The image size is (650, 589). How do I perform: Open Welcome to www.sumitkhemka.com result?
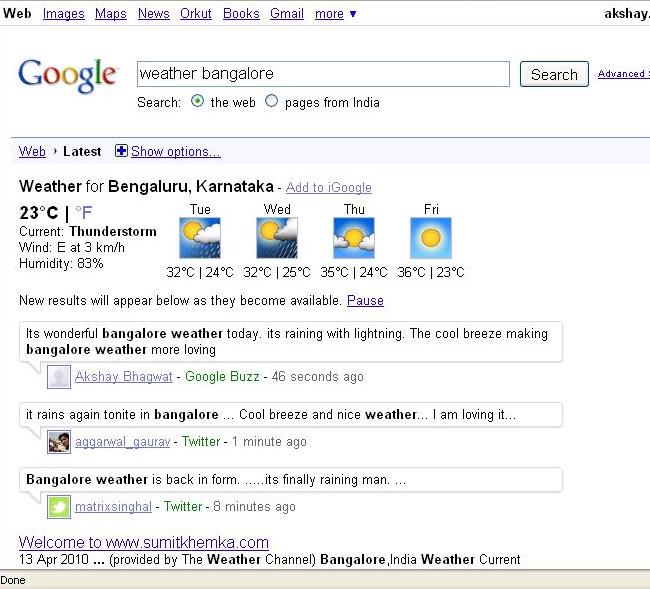pyautogui.click(x=144, y=542)
